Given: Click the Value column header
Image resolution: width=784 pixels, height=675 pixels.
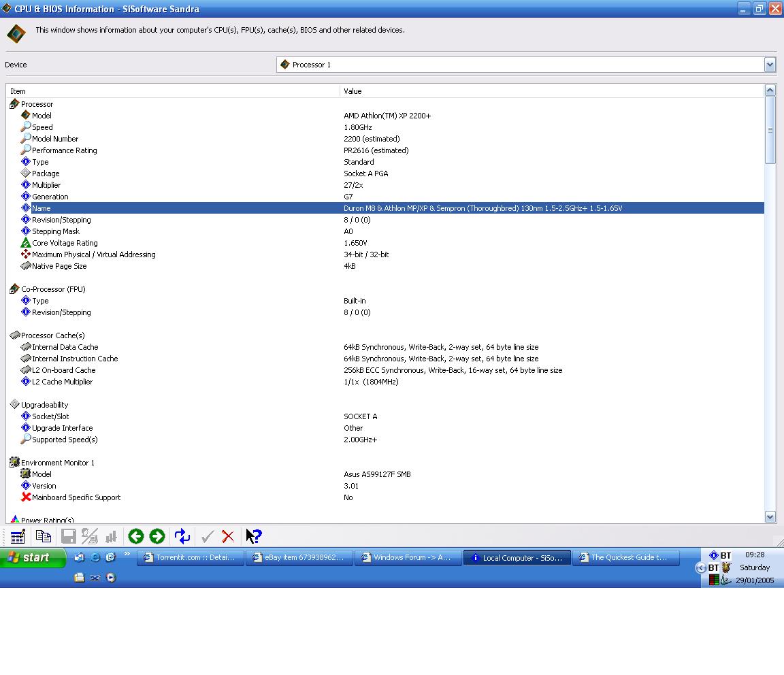Looking at the screenshot, I should pyautogui.click(x=552, y=91).
